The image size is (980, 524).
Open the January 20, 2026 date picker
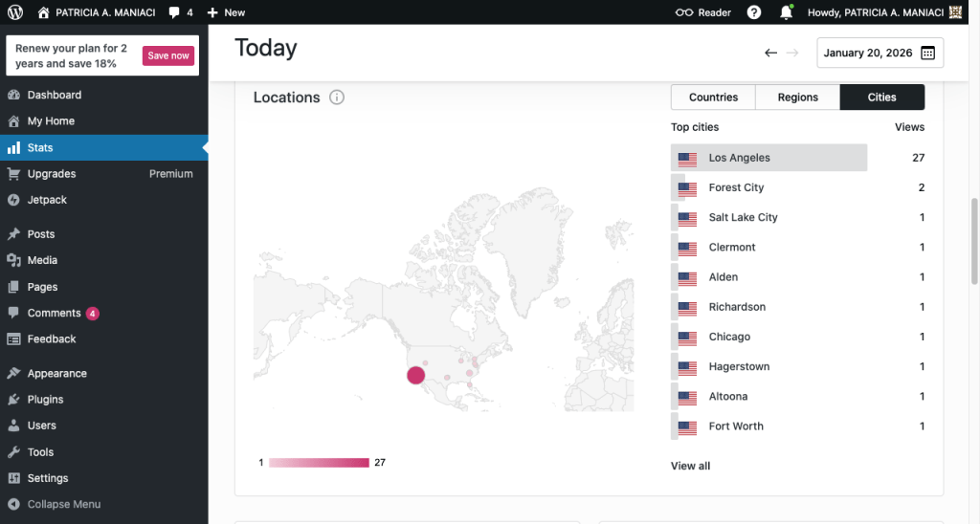pos(880,54)
